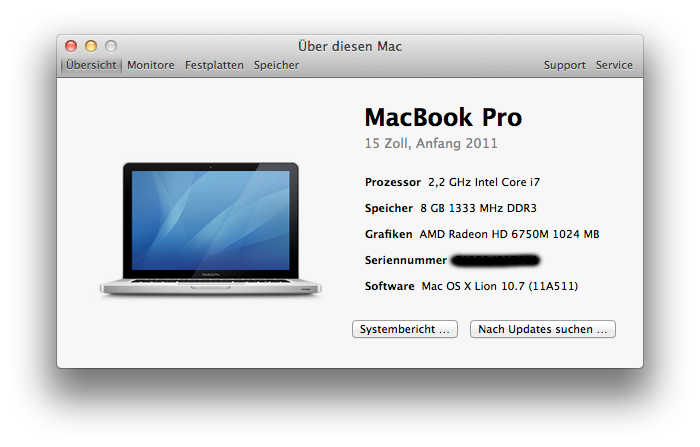Click the "AMD Radeon HD 6750M 1024 MB" text
The height and width of the screenshot is (447, 700).
(509, 234)
